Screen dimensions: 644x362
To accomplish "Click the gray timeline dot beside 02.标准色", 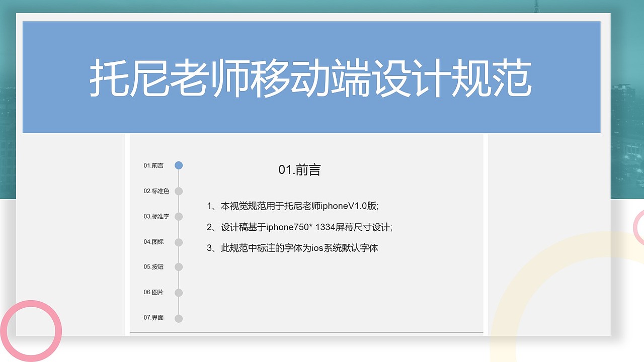I will coord(179,191).
